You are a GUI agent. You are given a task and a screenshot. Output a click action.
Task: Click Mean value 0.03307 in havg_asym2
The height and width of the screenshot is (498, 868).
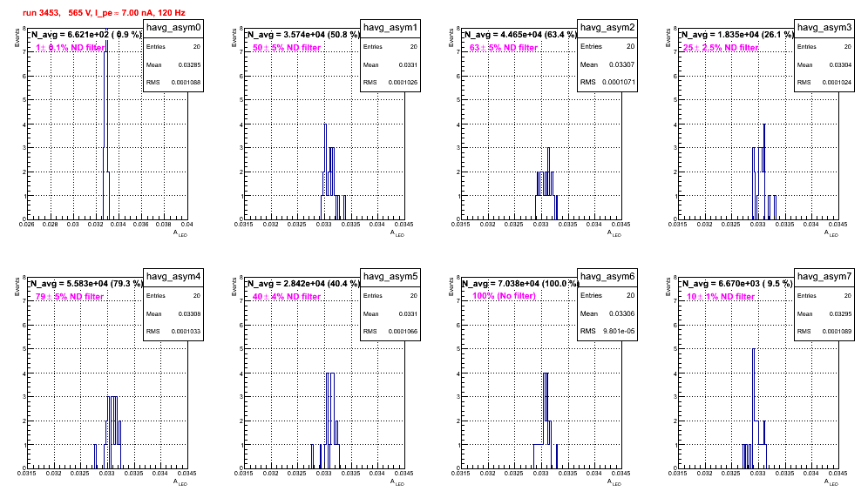point(621,64)
